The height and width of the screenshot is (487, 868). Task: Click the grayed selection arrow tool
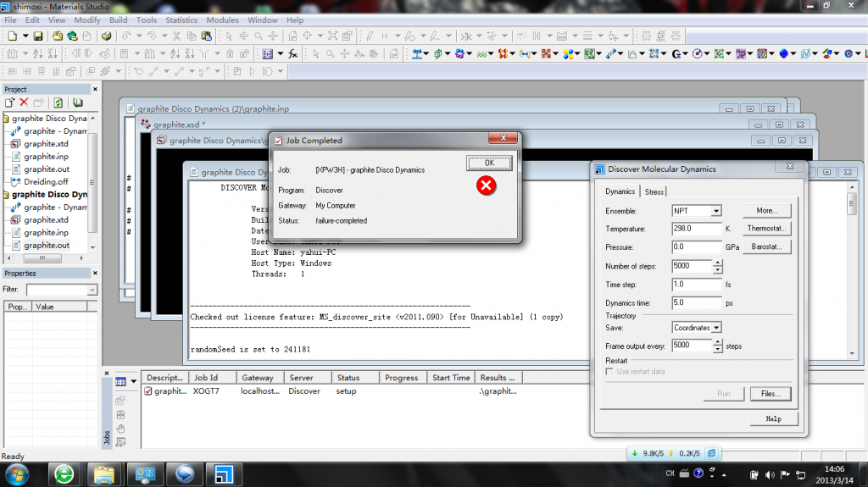(x=229, y=36)
